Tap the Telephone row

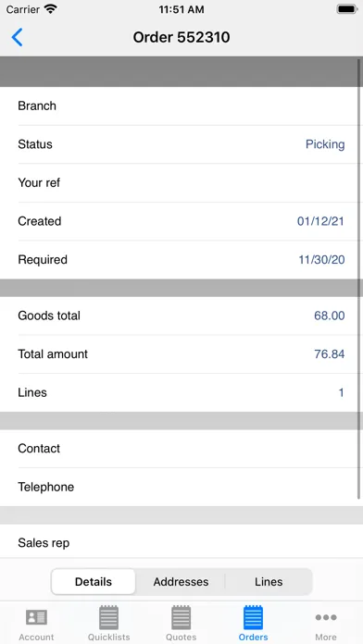tap(181, 487)
